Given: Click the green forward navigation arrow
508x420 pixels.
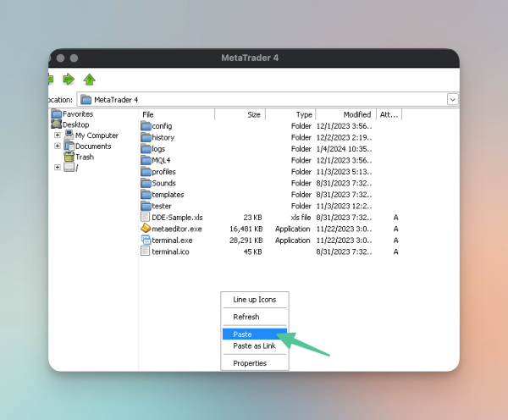Looking at the screenshot, I should click(x=69, y=80).
